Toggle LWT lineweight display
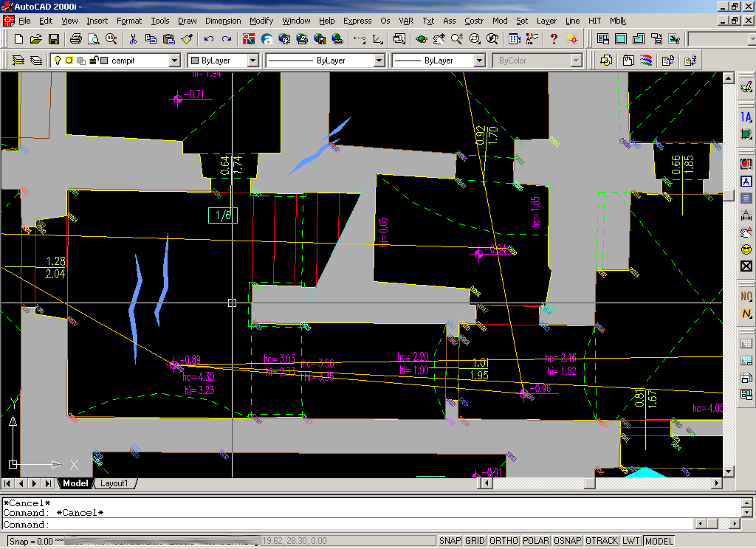Image resolution: width=756 pixels, height=549 pixels. [x=630, y=541]
